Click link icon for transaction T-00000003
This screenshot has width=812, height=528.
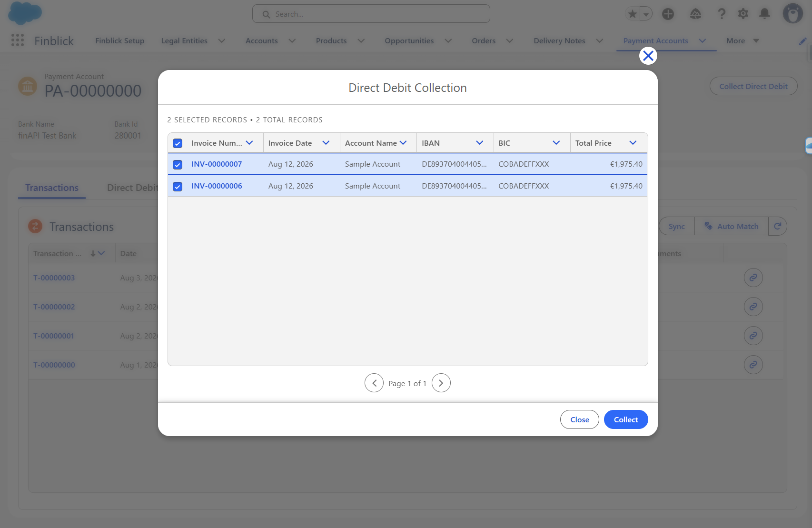(x=753, y=278)
